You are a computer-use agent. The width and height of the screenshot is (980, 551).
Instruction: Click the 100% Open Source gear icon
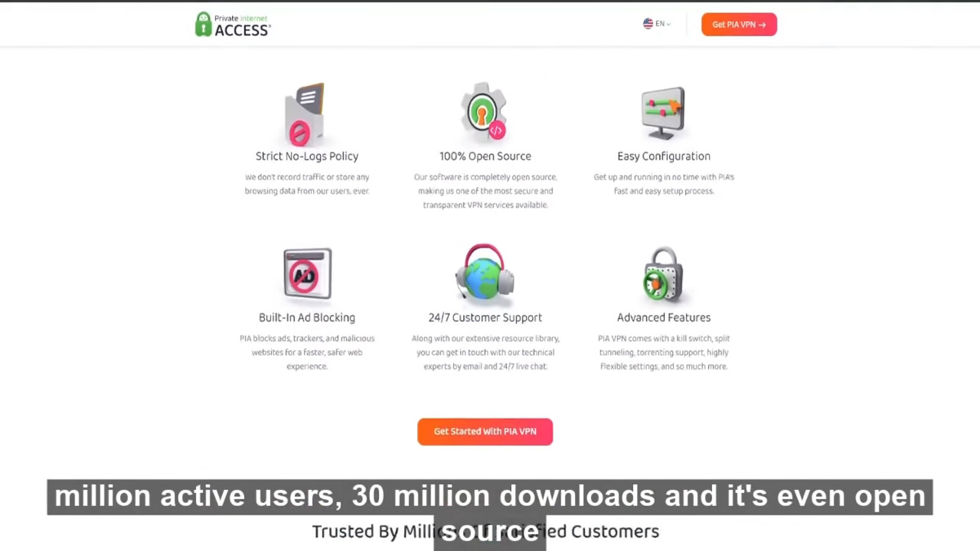[485, 113]
